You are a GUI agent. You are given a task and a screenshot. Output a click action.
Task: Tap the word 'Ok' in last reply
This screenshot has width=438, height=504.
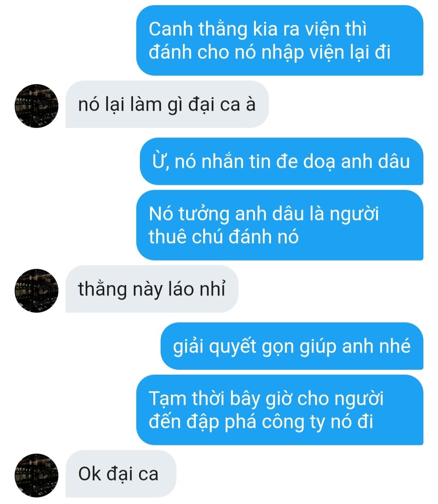90,474
